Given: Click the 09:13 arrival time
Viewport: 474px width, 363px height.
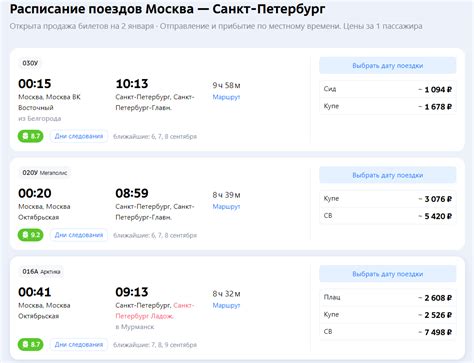Looking at the screenshot, I should pos(132,292).
